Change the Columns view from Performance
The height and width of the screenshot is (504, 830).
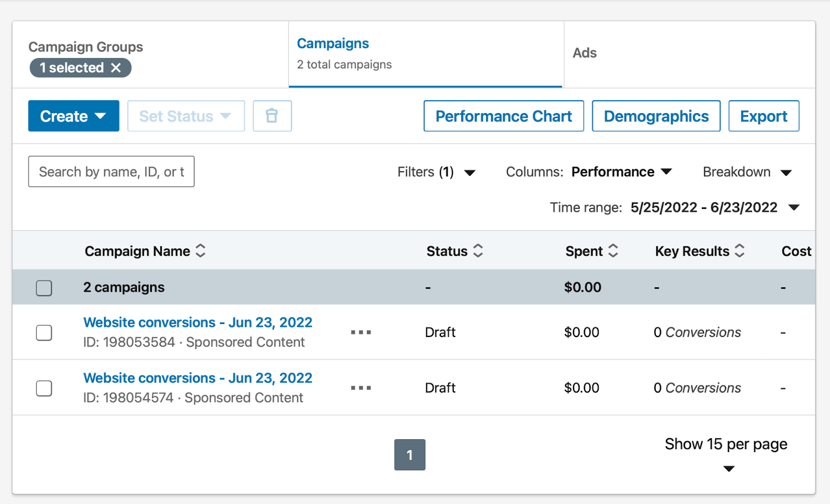click(621, 172)
